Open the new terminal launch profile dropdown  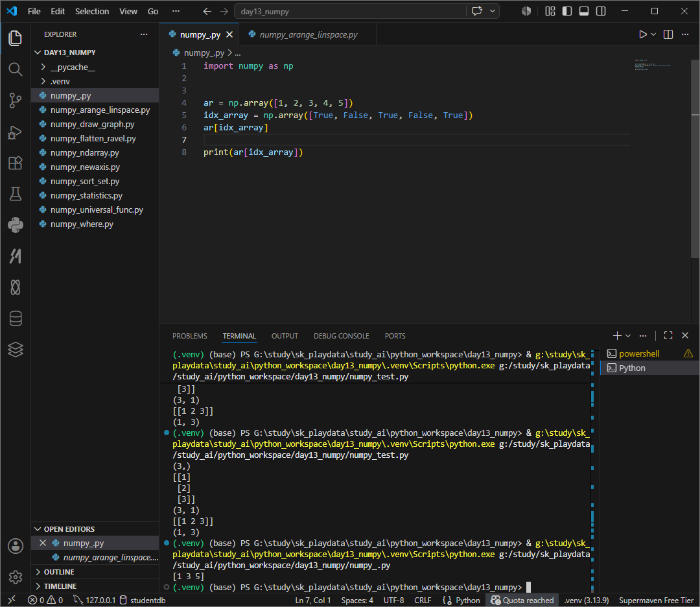click(628, 335)
